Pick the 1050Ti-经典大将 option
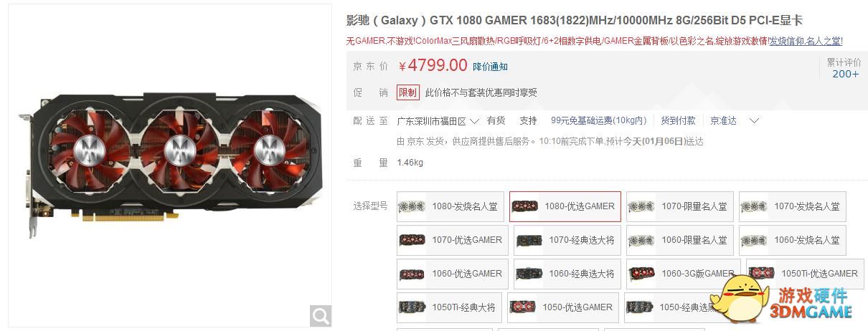868x331 pixels. tap(449, 307)
